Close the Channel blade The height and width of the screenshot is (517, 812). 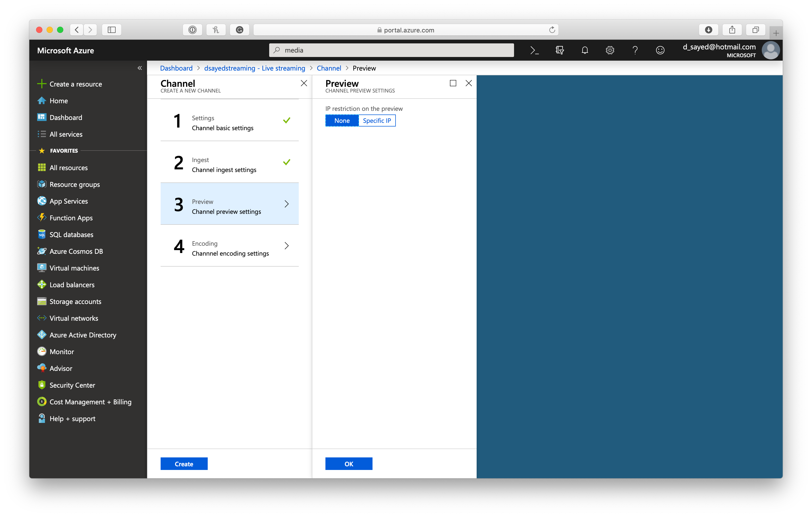(x=304, y=83)
